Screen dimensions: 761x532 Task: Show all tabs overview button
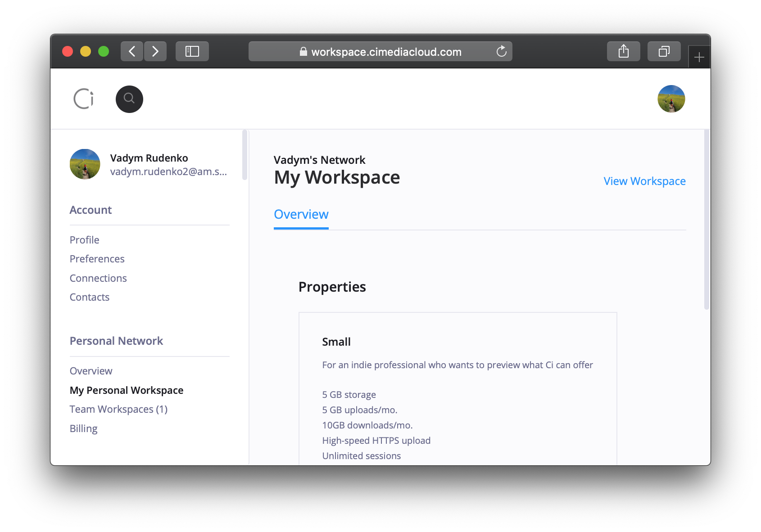664,51
